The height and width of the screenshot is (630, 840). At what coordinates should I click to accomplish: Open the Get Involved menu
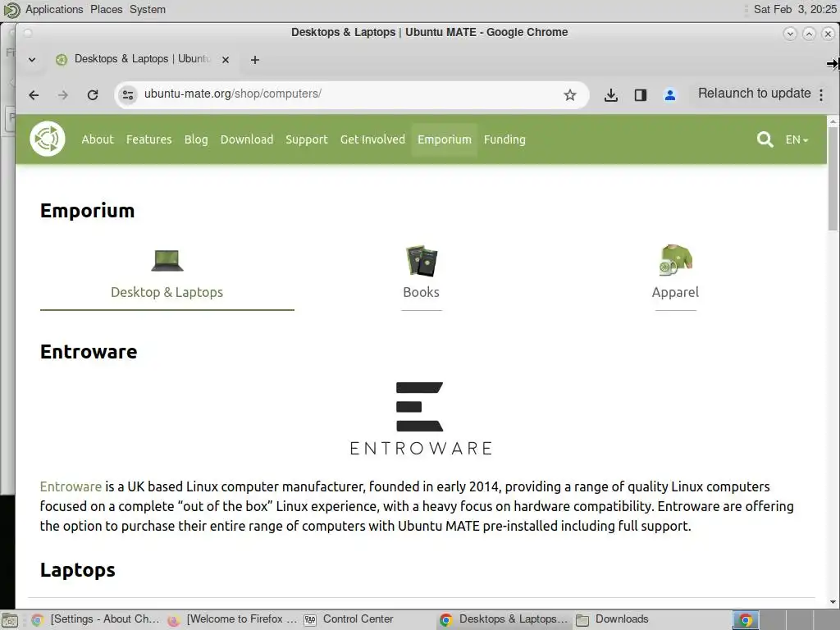tap(373, 139)
